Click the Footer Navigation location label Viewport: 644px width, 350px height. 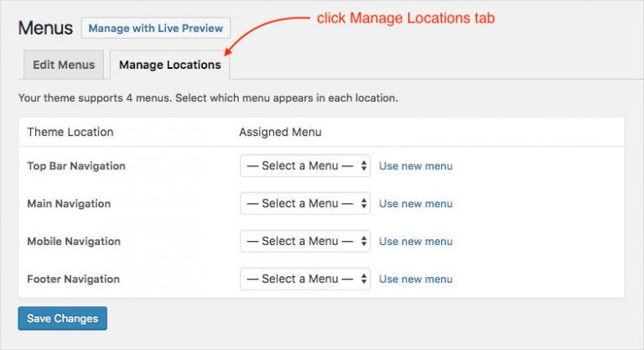pyautogui.click(x=73, y=279)
